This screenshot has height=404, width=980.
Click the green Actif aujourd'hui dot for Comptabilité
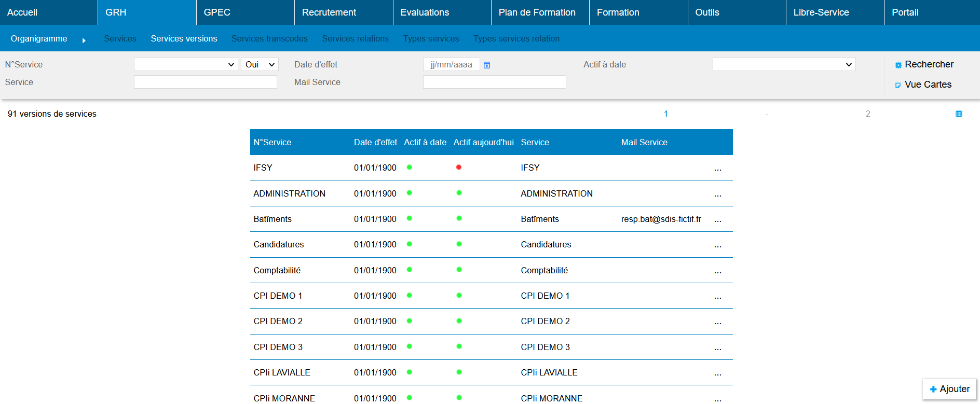459,270
